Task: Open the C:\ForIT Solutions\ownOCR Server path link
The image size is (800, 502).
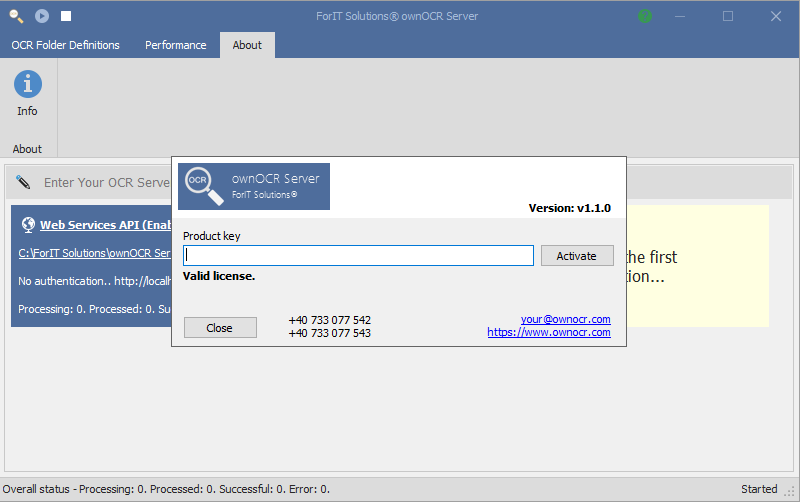Action: pos(94,253)
